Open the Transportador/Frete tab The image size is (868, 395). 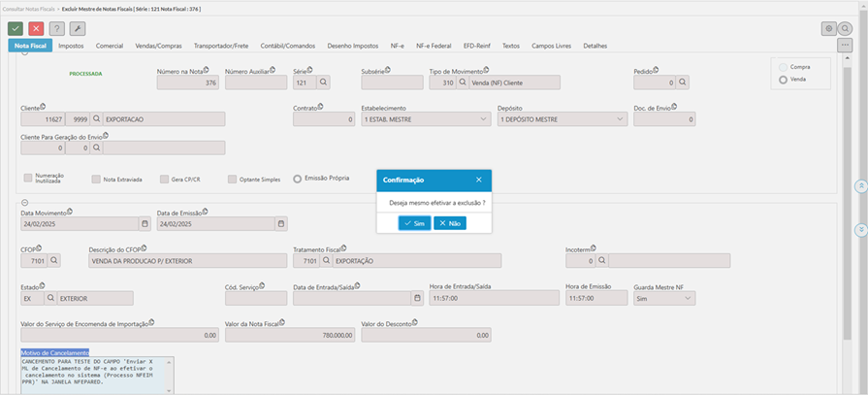coord(221,46)
